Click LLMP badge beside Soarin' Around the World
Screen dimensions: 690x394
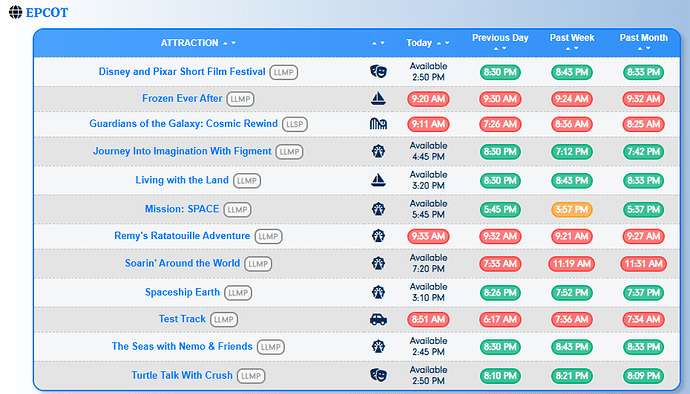(258, 264)
